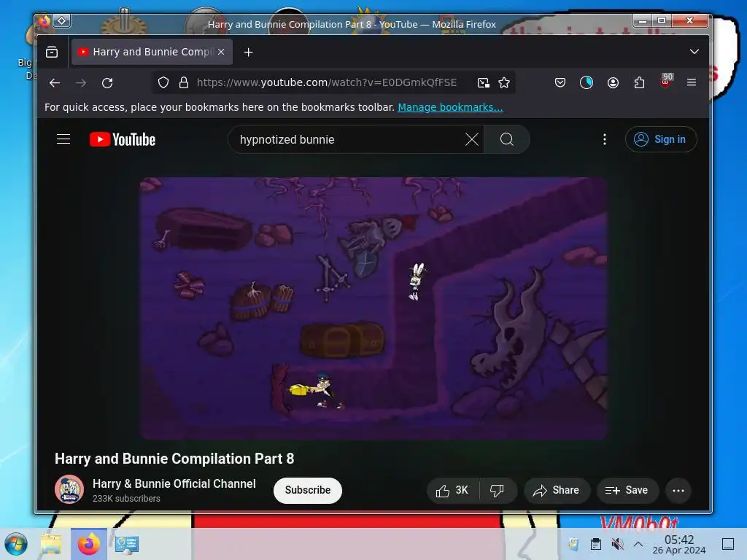Subscribe to Harry & Bunnie Official Channel
The height and width of the screenshot is (560, 747).
point(307,490)
